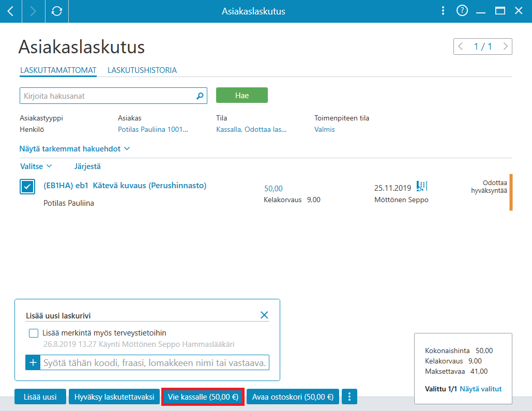The width and height of the screenshot is (532, 411).
Task: Switch to LASKUTTAMATTOMAT tab
Action: [x=58, y=70]
